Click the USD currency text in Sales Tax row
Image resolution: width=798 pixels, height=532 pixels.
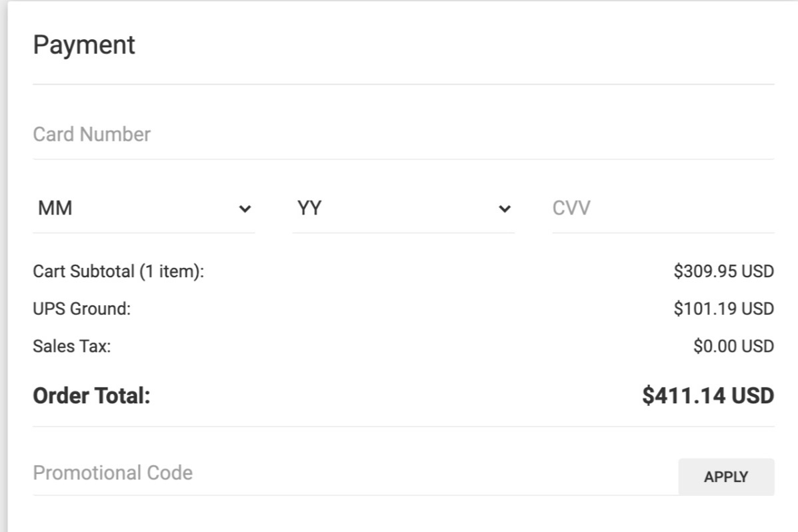758,347
